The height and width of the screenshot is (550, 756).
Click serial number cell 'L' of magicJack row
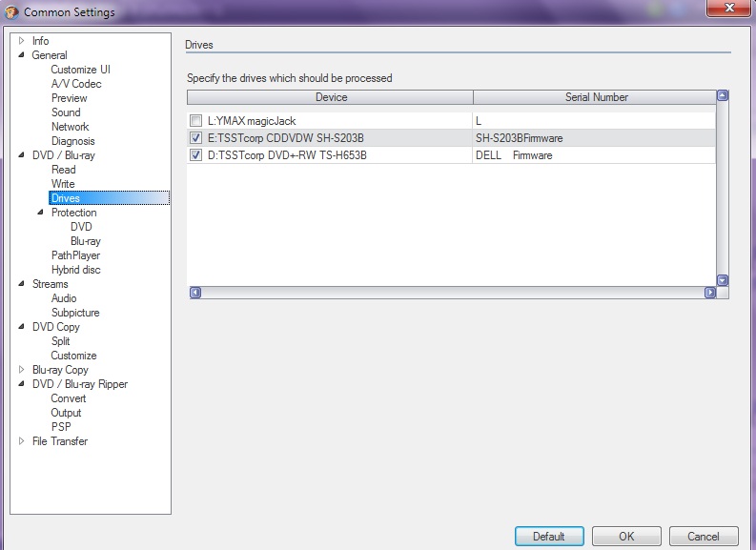[594, 120]
